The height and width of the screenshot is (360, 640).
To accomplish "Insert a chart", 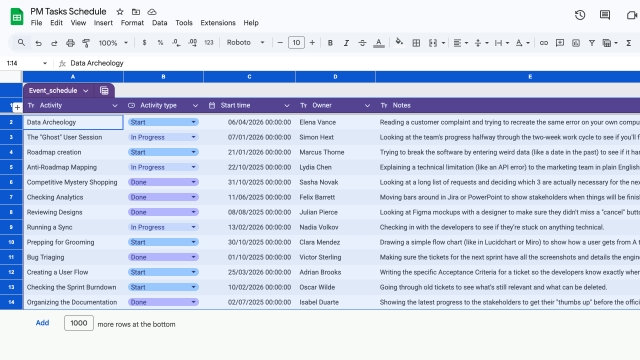I will click(576, 43).
